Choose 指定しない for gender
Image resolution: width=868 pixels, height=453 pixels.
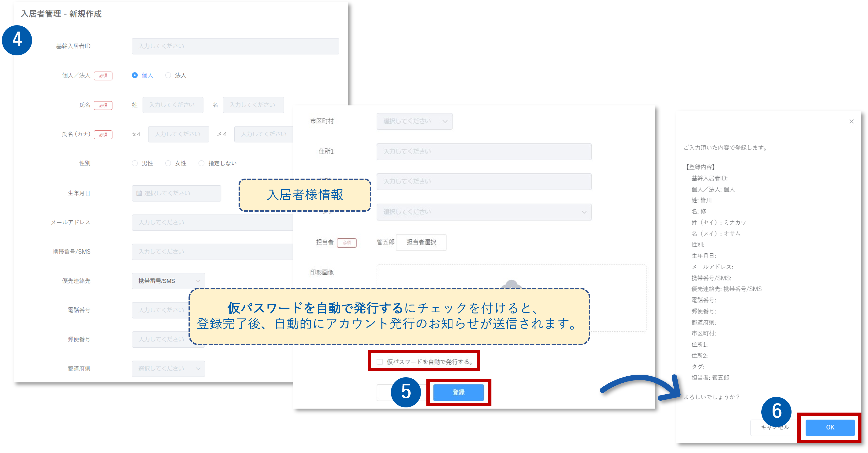pyautogui.click(x=201, y=163)
